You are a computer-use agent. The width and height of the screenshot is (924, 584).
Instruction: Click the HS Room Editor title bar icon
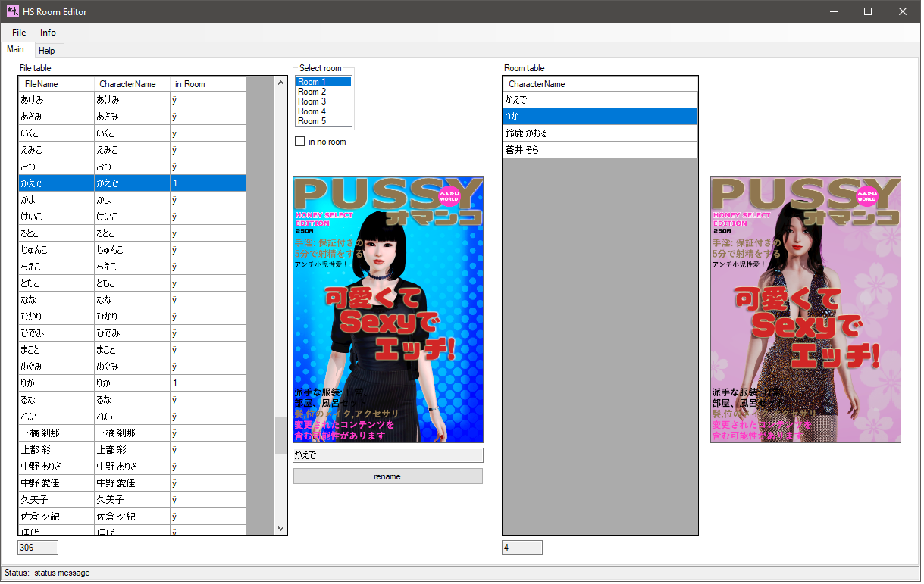coord(12,11)
